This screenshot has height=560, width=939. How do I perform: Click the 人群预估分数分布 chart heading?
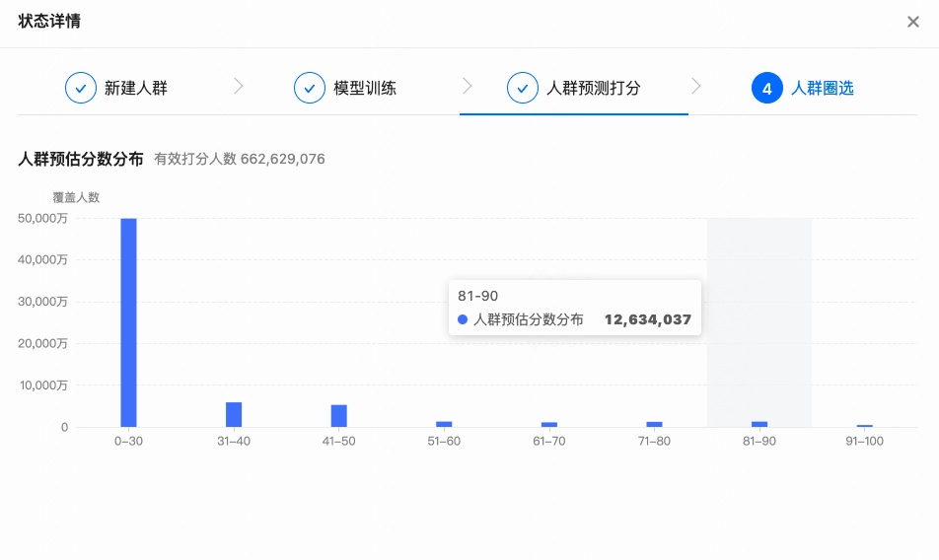(x=81, y=159)
